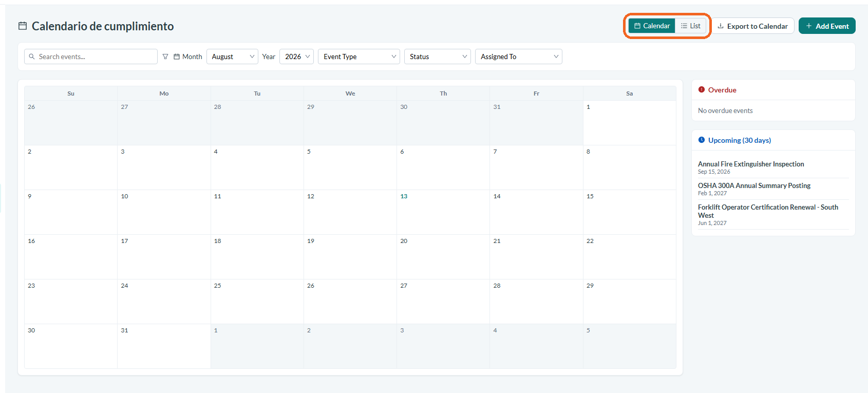Open the August month dropdown

point(232,57)
